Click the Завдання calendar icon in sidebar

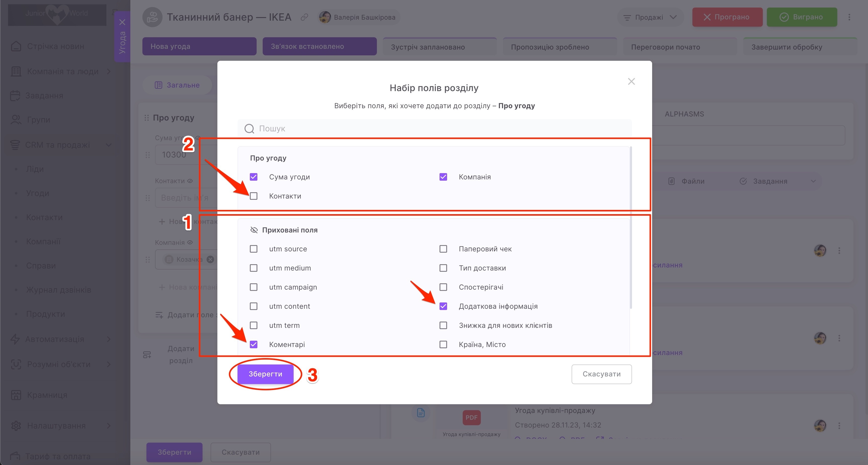pyautogui.click(x=15, y=96)
